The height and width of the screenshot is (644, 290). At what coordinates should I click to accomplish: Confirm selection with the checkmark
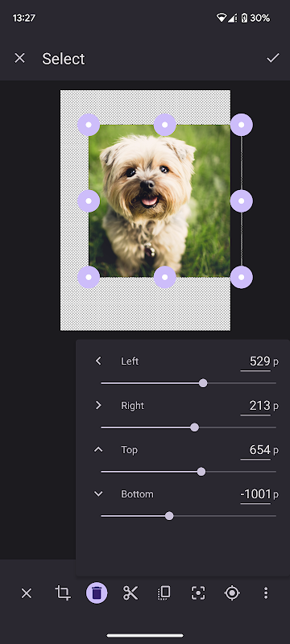(x=273, y=58)
